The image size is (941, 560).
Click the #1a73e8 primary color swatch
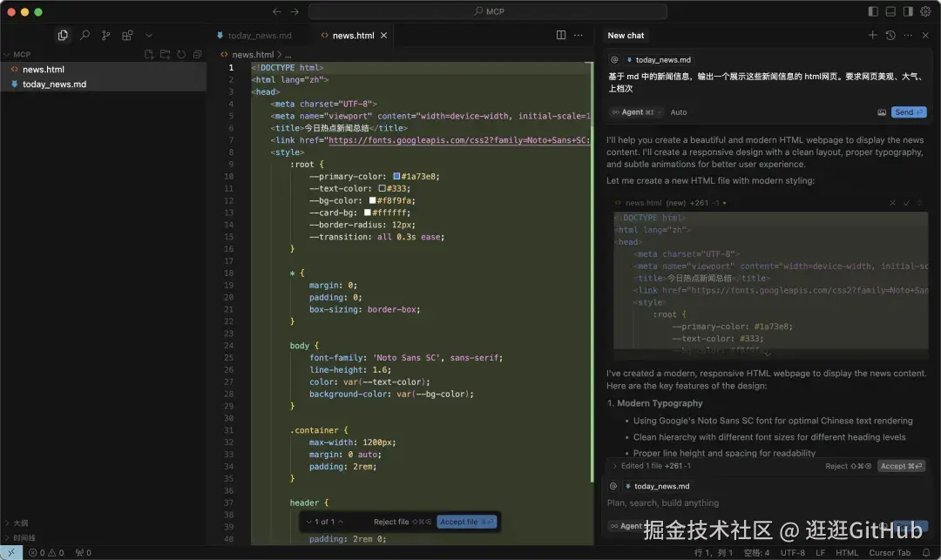coord(396,176)
